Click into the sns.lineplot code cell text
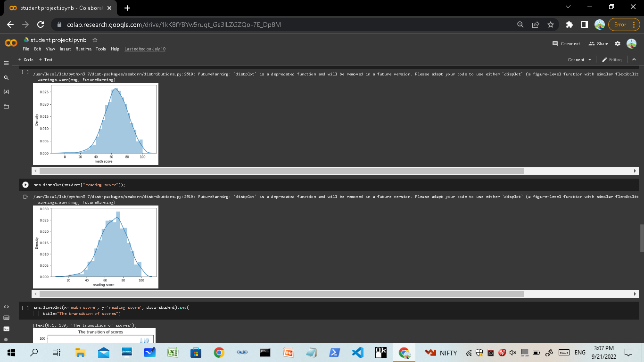The image size is (644, 362). (111, 310)
